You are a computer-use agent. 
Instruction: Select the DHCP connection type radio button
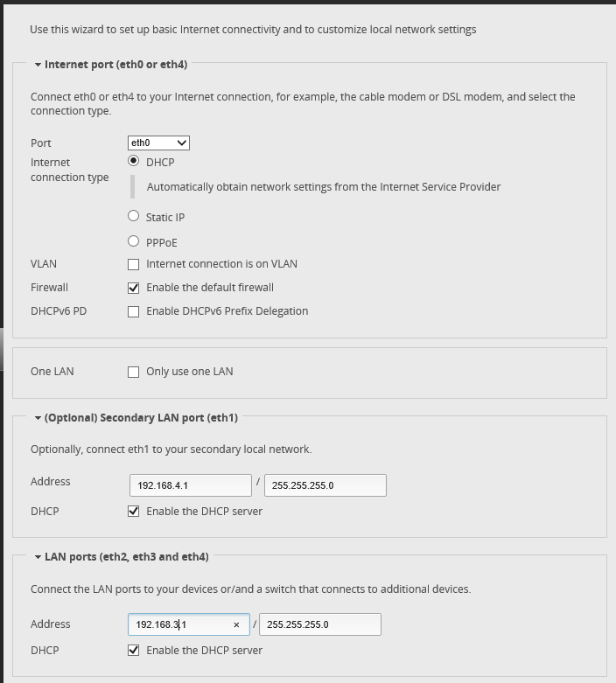[x=134, y=161]
